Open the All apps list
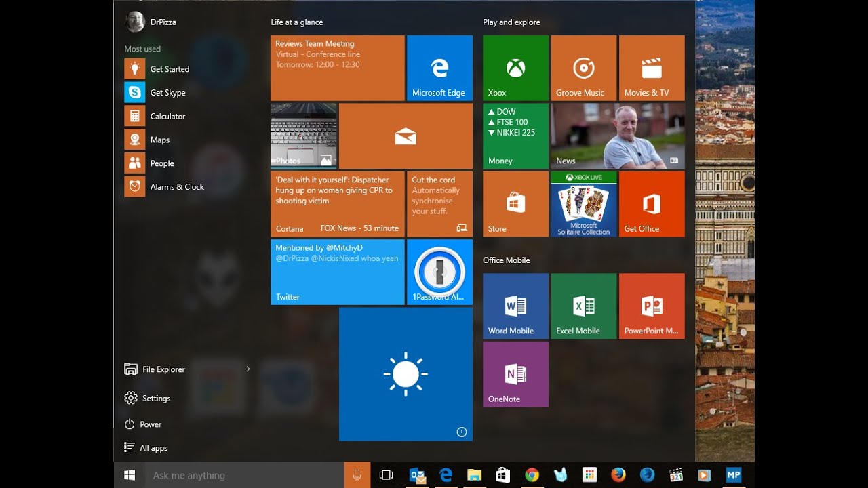The width and height of the screenshot is (868, 488). pos(153,448)
